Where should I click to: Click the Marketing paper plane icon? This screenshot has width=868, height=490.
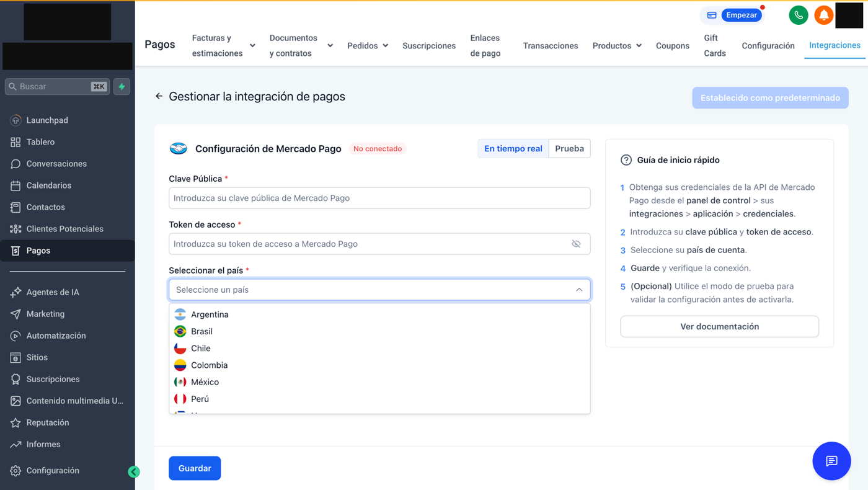[x=15, y=314]
